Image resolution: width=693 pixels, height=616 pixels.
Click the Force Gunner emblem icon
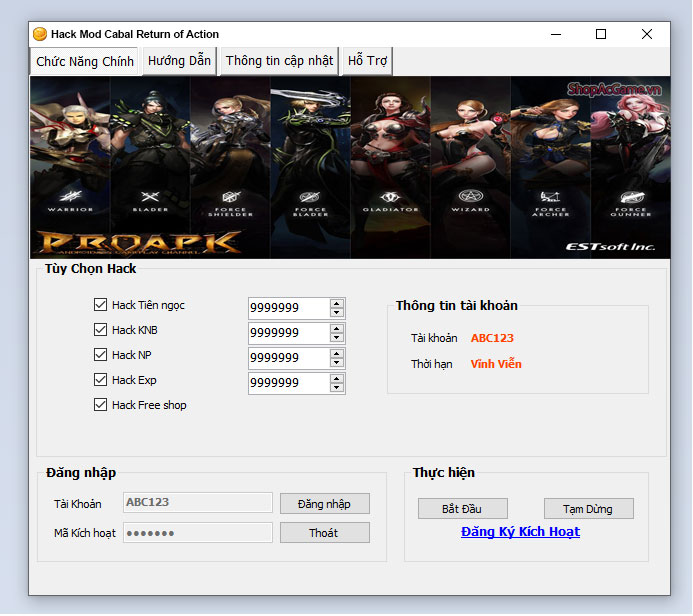(631, 197)
